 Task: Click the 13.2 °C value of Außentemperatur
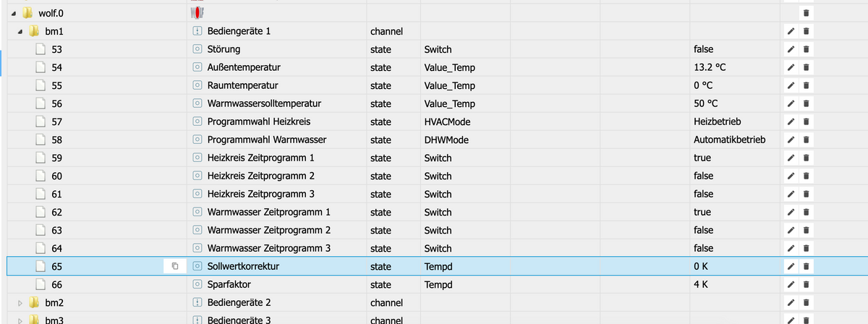[x=709, y=68]
